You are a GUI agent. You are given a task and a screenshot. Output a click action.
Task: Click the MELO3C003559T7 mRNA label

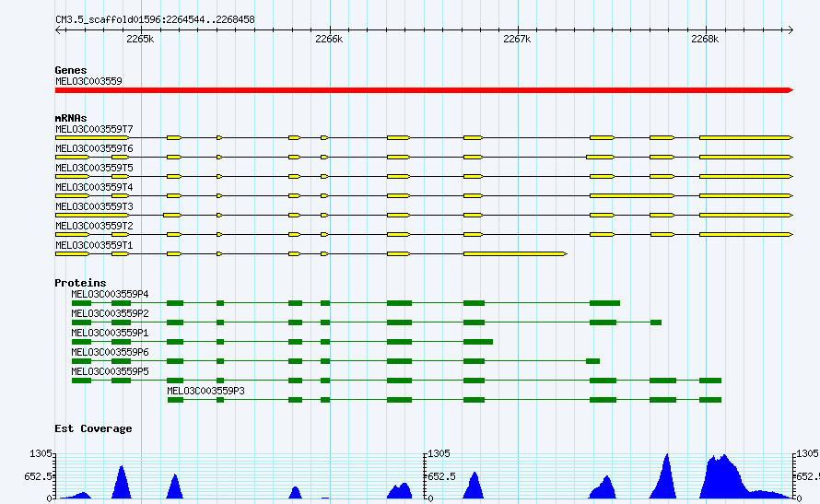coord(94,129)
